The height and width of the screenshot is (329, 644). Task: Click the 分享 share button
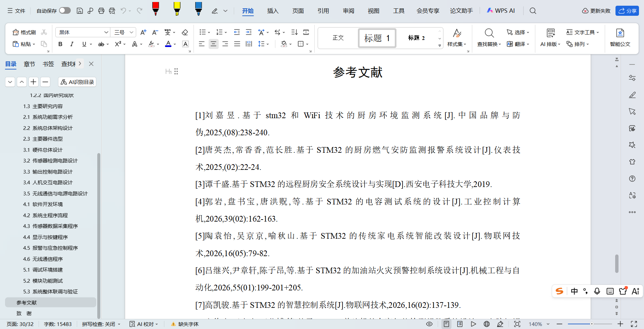627,11
